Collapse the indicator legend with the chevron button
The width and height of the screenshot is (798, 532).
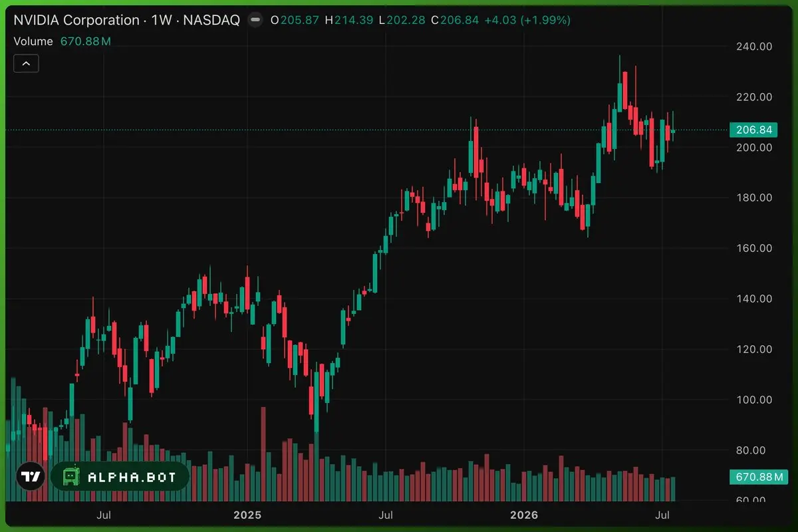point(26,64)
